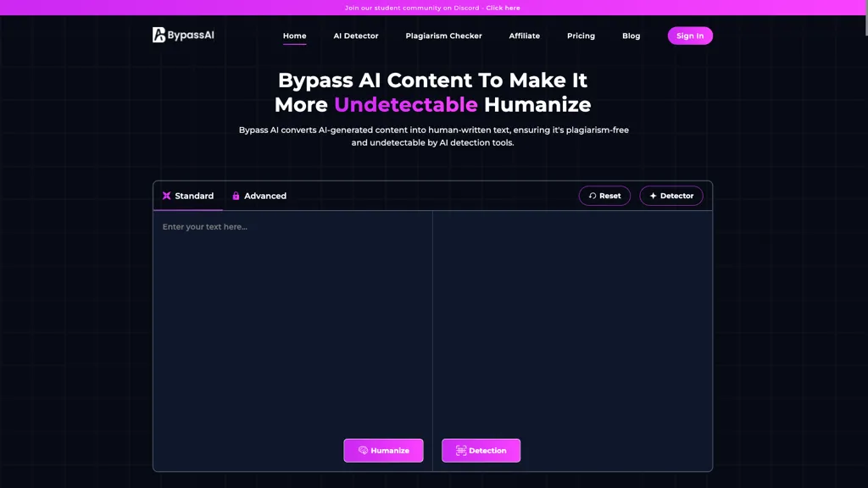The height and width of the screenshot is (488, 868).
Task: Click the BypassAI logo icon
Action: 158,35
